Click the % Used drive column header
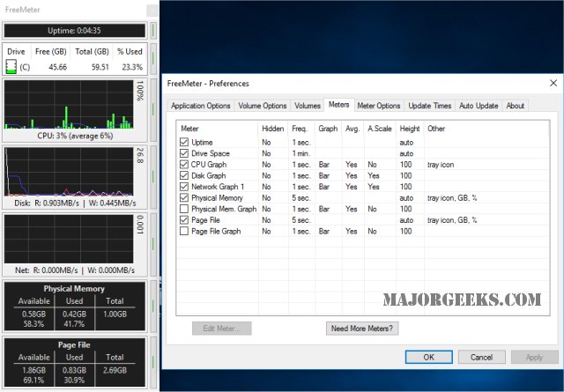The image size is (564, 392). coord(130,51)
